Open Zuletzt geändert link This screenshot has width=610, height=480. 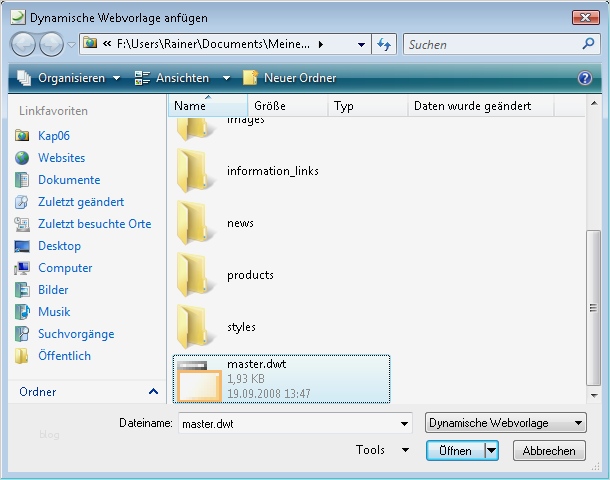pyautogui.click(x=81, y=202)
